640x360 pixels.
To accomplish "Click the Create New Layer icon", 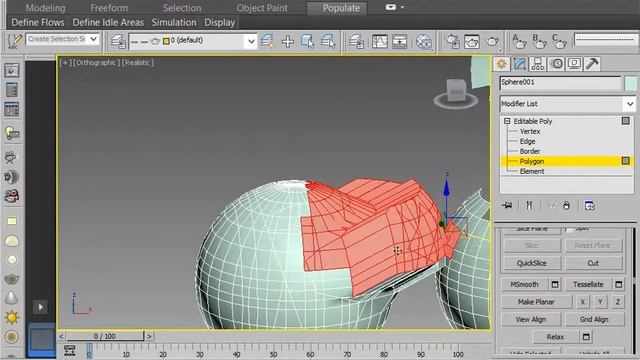I will [267, 41].
